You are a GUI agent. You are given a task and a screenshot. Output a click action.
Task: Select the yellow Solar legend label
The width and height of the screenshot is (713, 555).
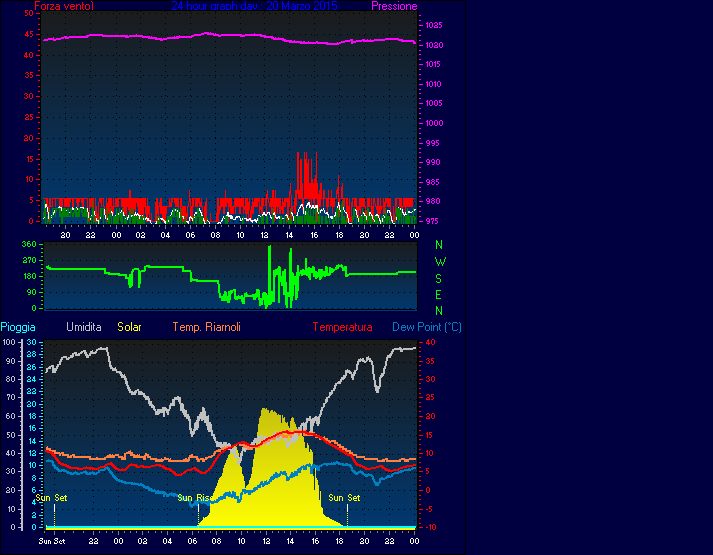click(x=129, y=327)
